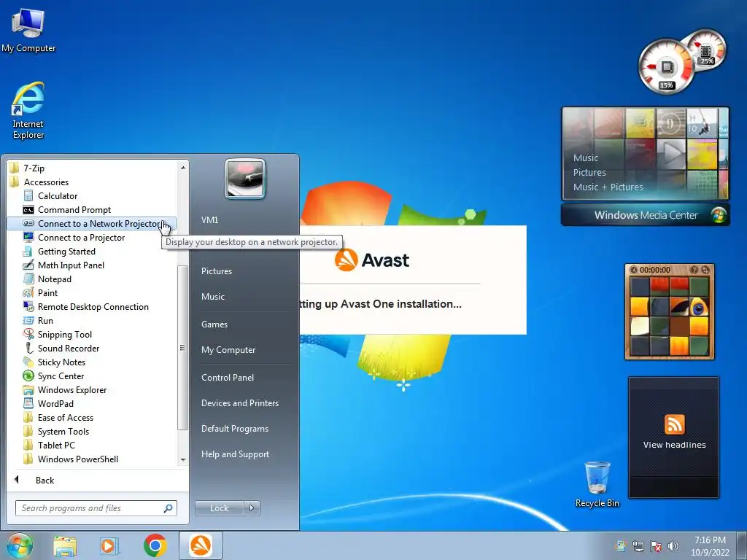This screenshot has height=560, width=747.
Task: Launch Windows Explorer from menu
Action: [72, 389]
